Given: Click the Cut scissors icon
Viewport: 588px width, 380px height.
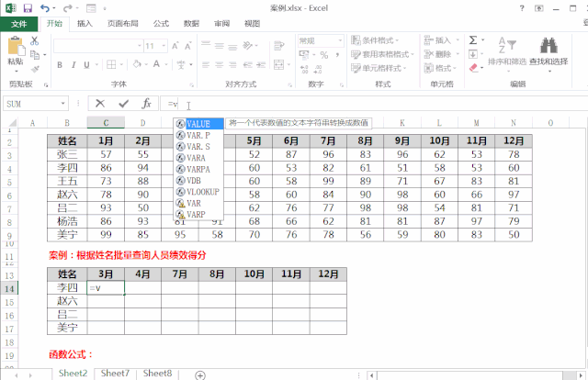Looking at the screenshot, I should (x=35, y=40).
